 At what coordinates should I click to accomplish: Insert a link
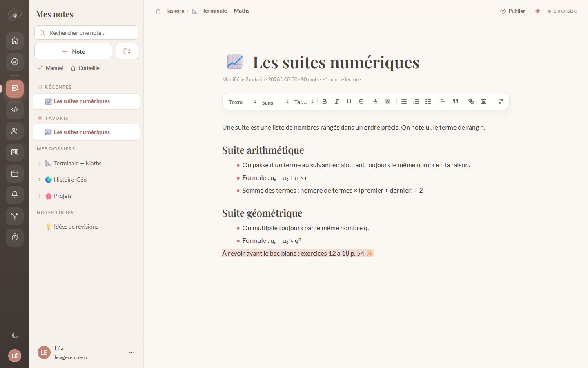point(471,101)
